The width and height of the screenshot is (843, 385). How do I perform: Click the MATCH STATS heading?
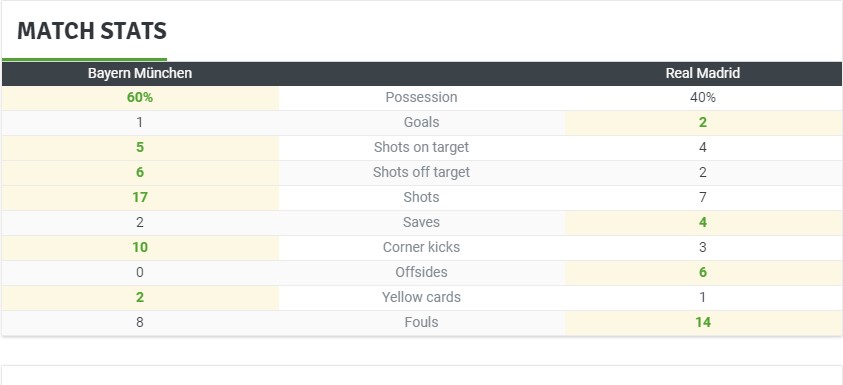point(92,31)
